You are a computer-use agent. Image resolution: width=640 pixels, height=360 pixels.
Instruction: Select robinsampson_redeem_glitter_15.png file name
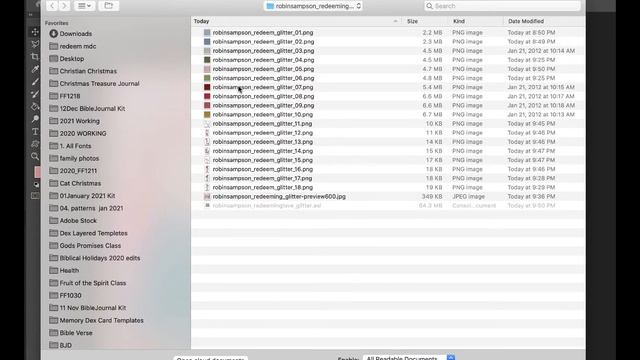[262, 160]
